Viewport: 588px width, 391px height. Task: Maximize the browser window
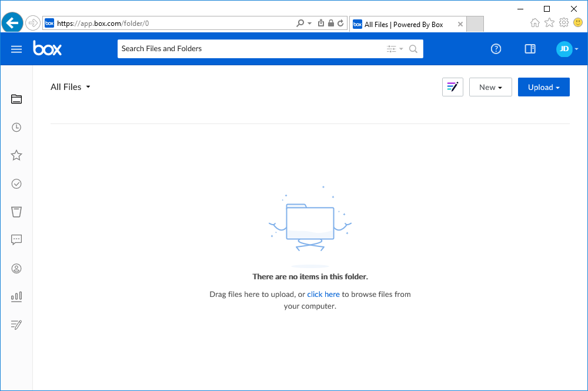(547, 9)
